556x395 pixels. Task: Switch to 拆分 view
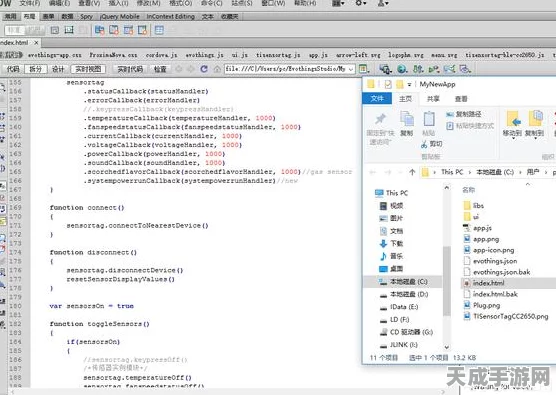(x=35, y=69)
